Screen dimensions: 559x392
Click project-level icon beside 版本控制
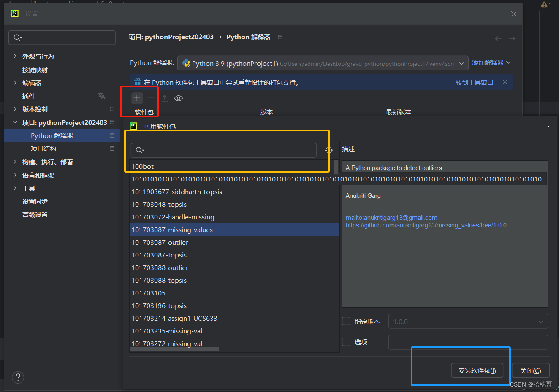tap(112, 109)
